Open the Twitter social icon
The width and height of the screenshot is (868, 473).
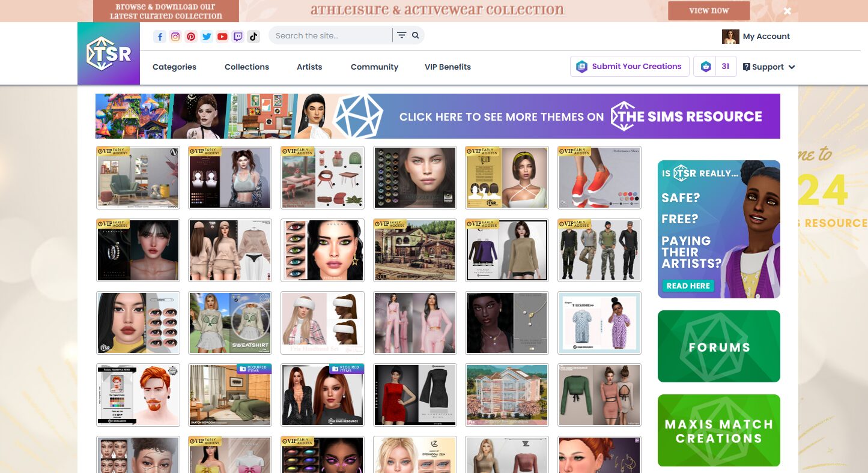click(207, 37)
